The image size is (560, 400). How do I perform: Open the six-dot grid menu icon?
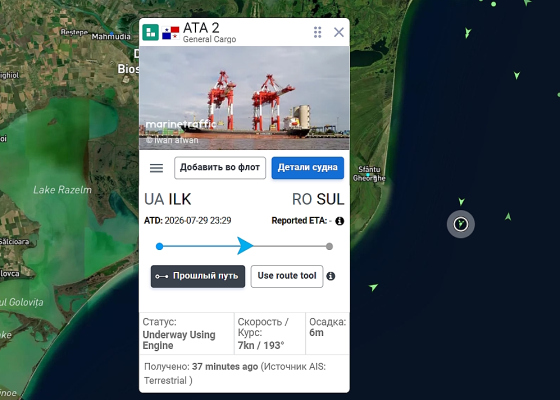coord(318,32)
